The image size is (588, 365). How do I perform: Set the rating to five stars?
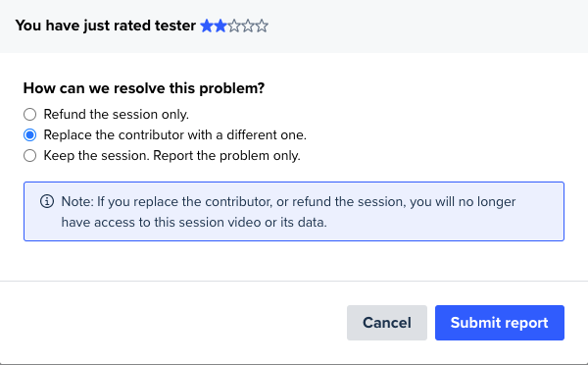point(262,26)
